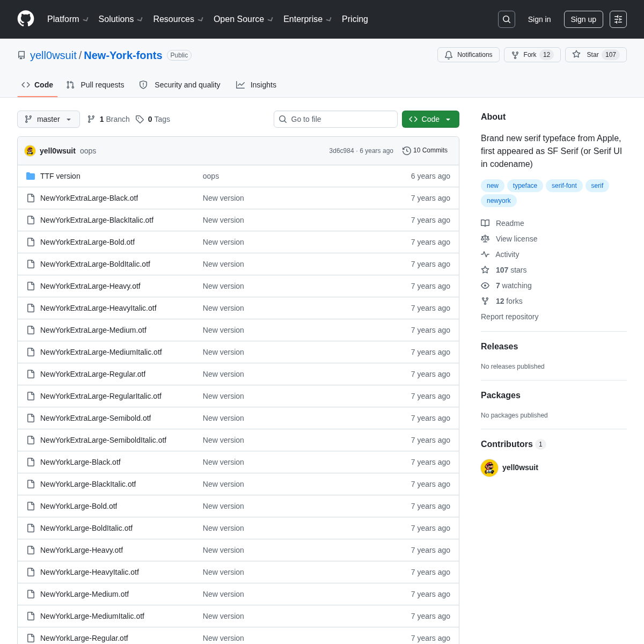Switch to the Security and quality tab

pyautogui.click(x=180, y=85)
